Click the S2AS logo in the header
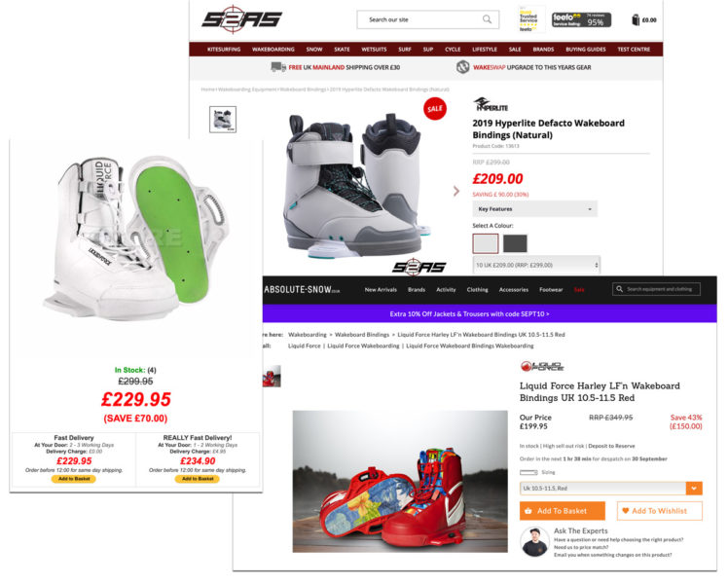This screenshot has width=728, height=584. coord(241,19)
